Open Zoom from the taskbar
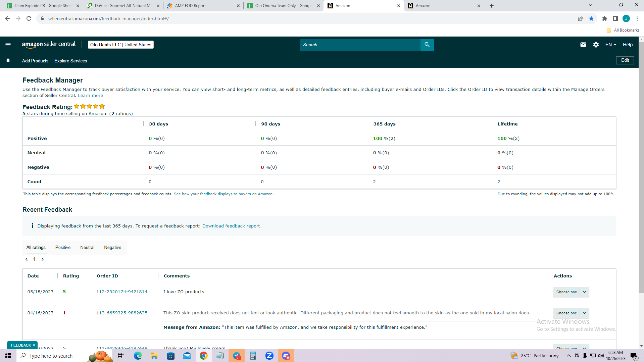 (269, 356)
